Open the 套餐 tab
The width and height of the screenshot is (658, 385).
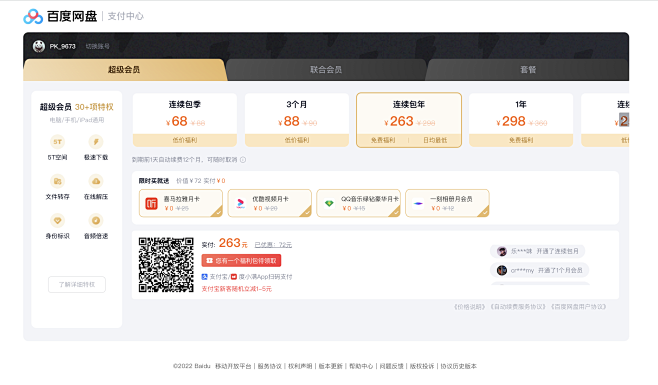coord(528,70)
